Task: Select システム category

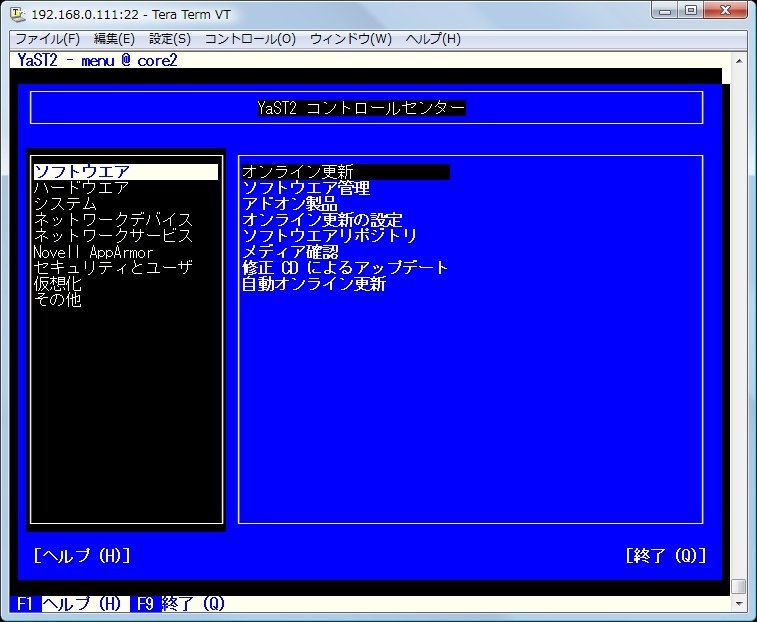Action: (x=65, y=204)
